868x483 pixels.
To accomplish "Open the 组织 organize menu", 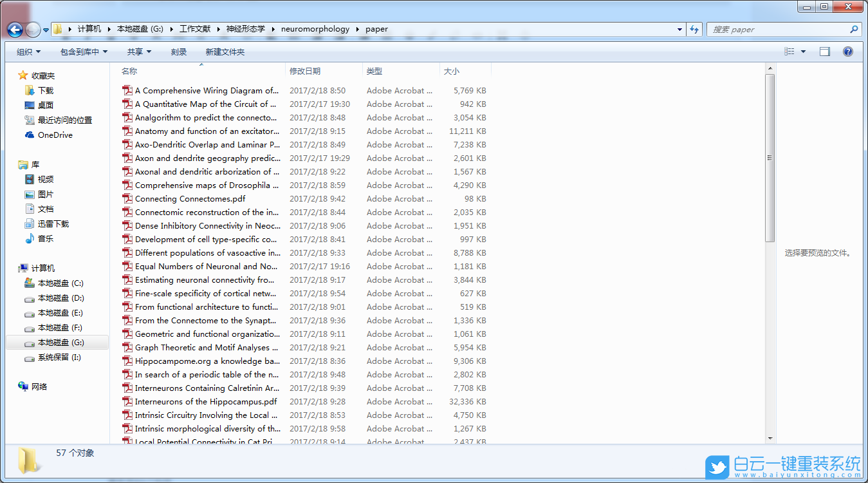I will [x=28, y=52].
